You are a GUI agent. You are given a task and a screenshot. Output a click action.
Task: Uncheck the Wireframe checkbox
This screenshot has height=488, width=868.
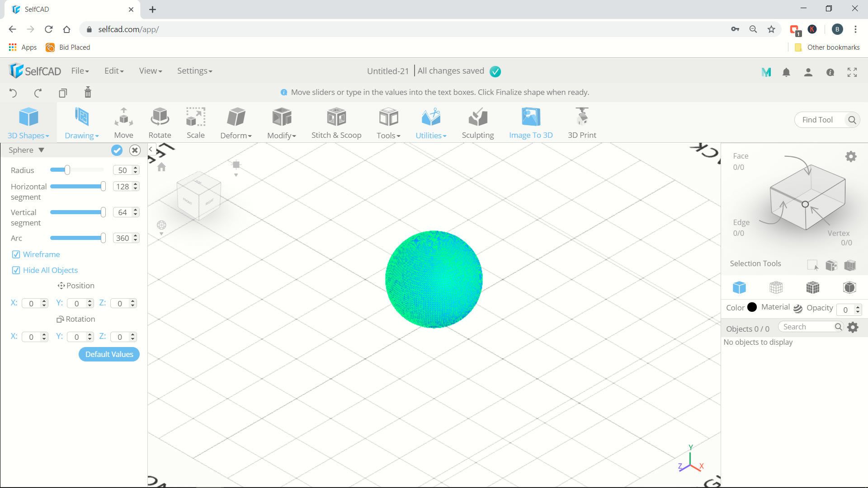pyautogui.click(x=16, y=254)
